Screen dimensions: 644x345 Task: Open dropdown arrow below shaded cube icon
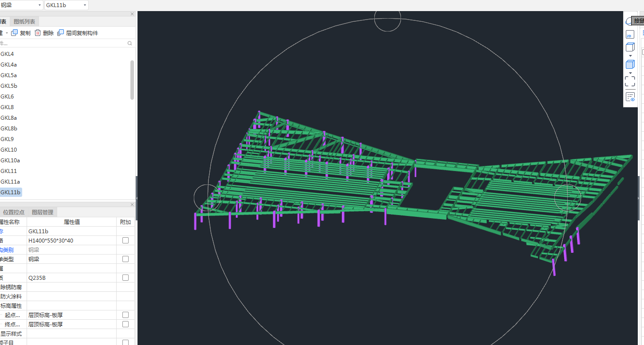coord(630,73)
